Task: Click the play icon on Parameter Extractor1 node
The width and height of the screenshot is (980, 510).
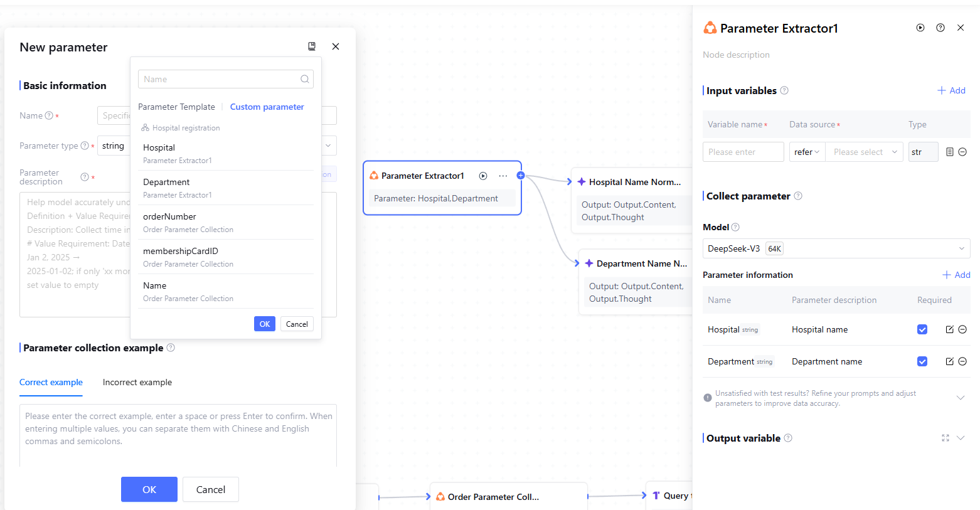Action: tap(483, 176)
